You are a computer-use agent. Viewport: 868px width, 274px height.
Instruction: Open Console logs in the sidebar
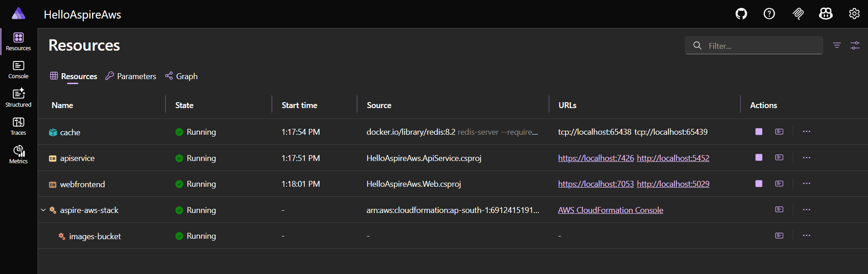tap(19, 70)
